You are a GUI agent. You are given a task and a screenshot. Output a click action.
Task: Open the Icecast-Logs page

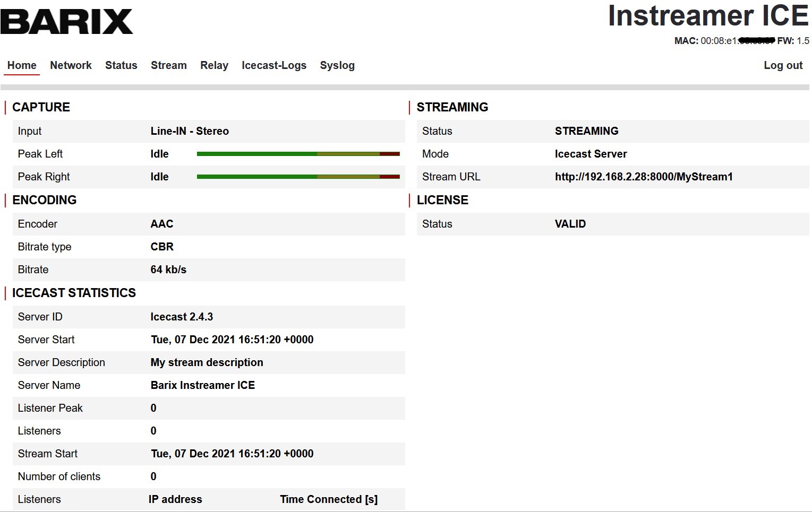click(x=274, y=65)
